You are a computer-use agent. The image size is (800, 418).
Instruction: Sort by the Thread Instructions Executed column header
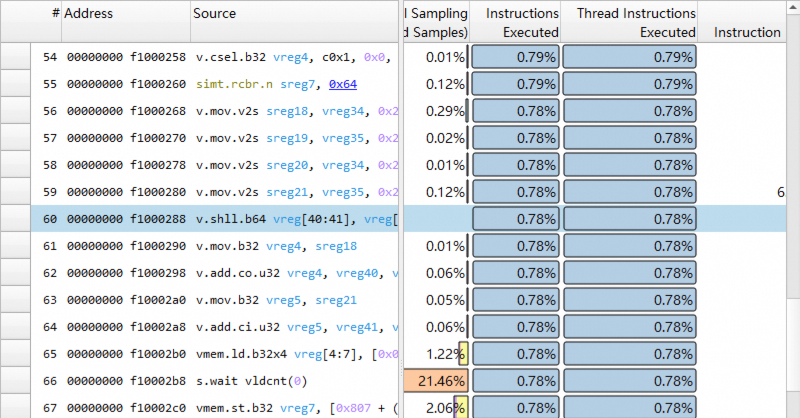629,21
